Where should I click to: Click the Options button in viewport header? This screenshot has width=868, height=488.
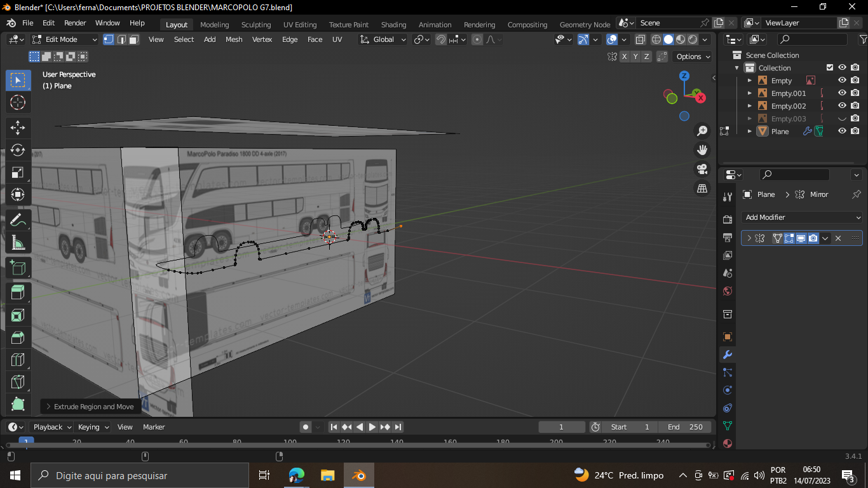(693, 57)
